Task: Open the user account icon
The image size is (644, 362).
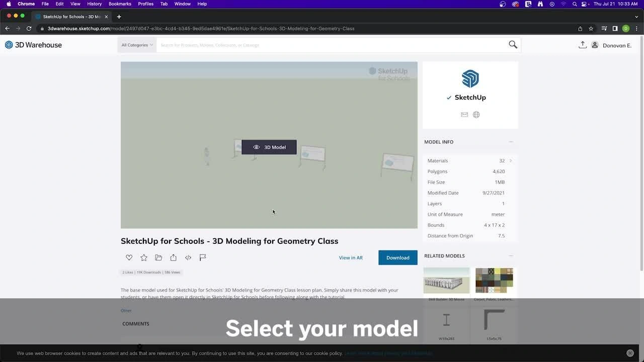Action: coord(595,45)
